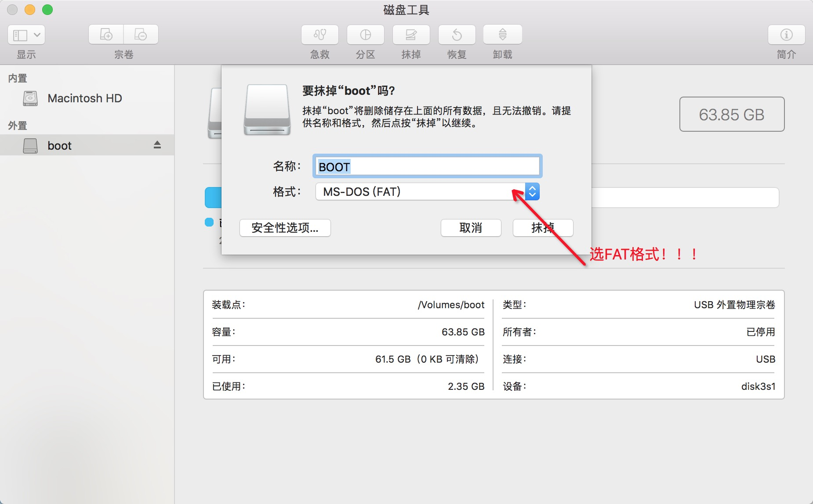Select Macintosh HD in sidebar
Viewport: 813px width, 504px height.
click(87, 98)
